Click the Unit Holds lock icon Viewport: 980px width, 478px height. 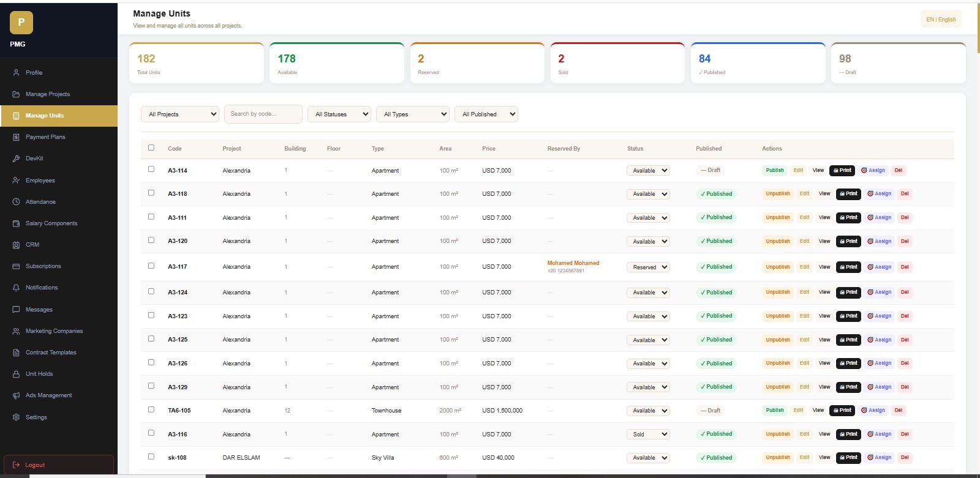[x=16, y=374]
